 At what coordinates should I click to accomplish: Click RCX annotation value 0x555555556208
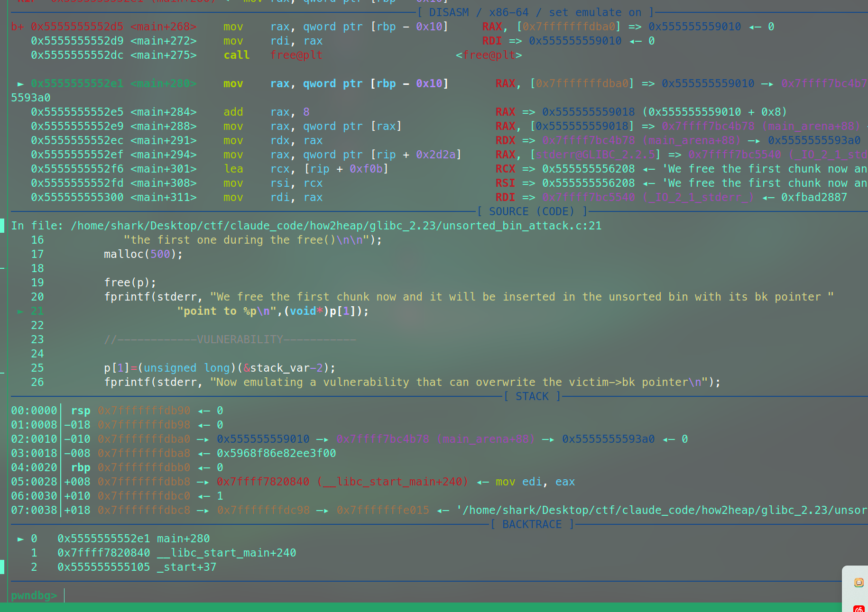(589, 169)
